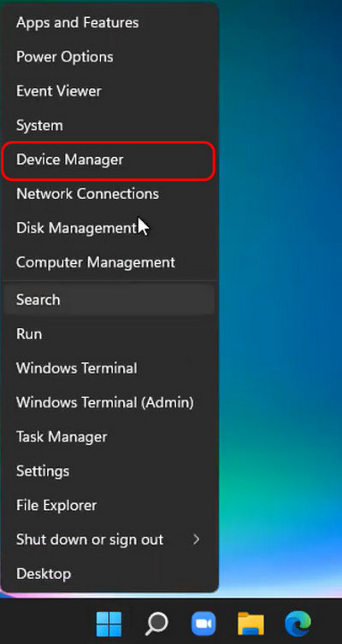
Task: Open the Windows Start button
Action: 109,624
